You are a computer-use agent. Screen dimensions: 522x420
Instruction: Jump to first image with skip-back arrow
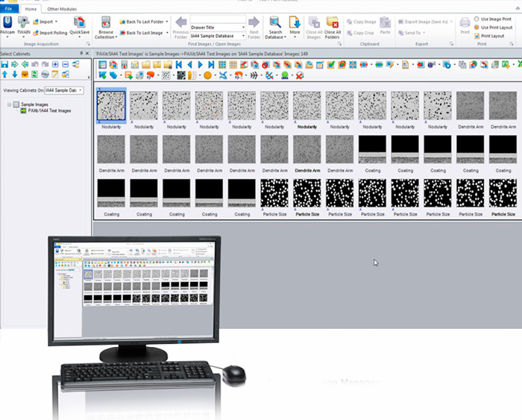(x=179, y=65)
